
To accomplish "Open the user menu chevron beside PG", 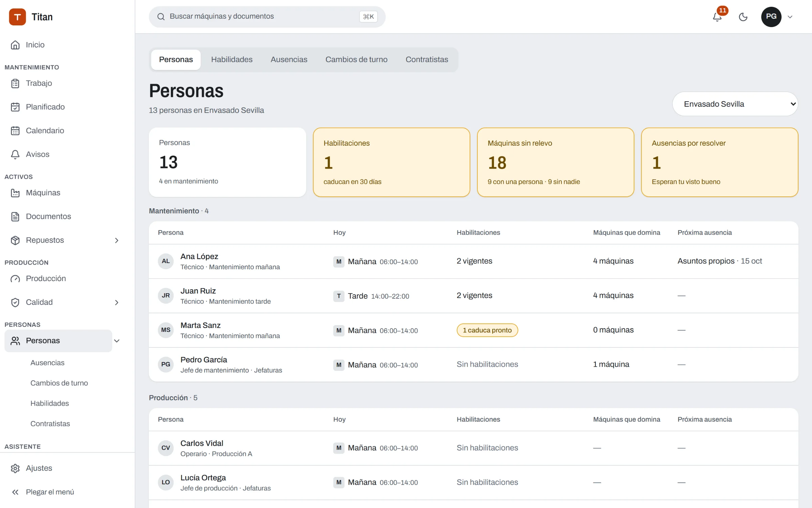I will (790, 17).
